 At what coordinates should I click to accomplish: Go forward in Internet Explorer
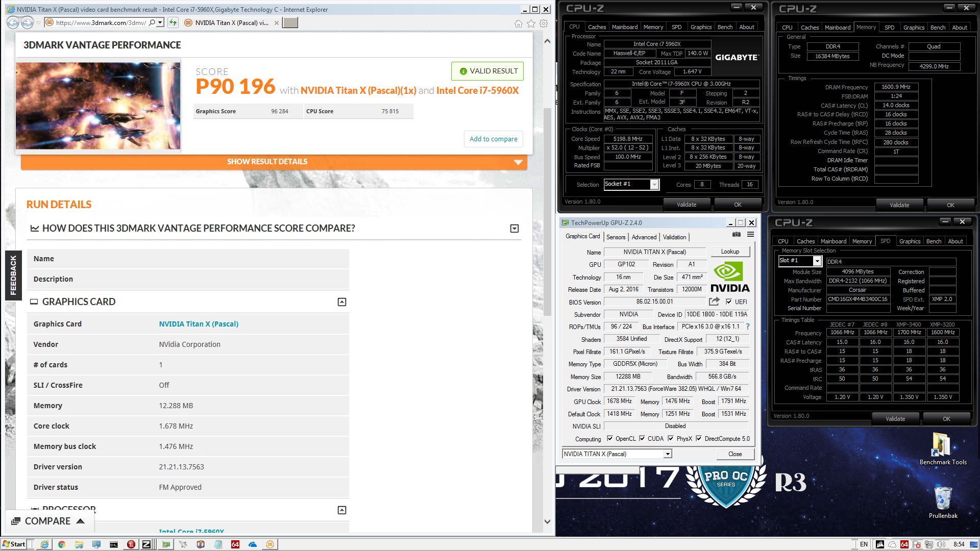pos(28,22)
